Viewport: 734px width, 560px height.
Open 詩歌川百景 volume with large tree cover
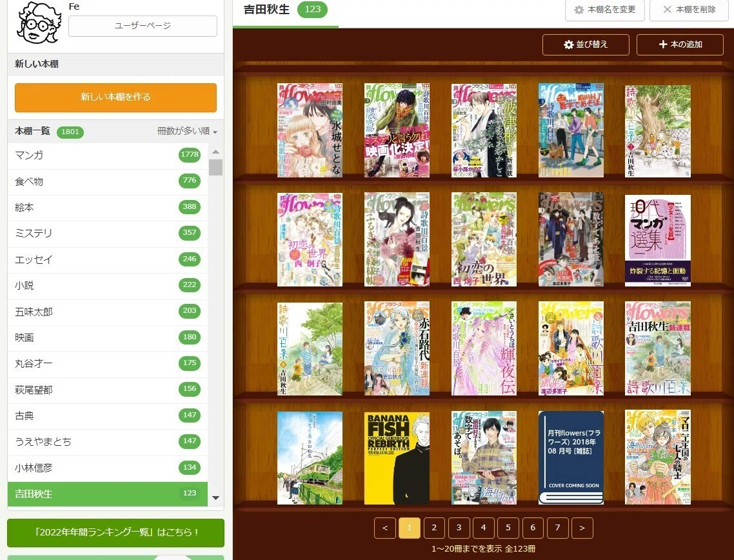click(x=658, y=130)
